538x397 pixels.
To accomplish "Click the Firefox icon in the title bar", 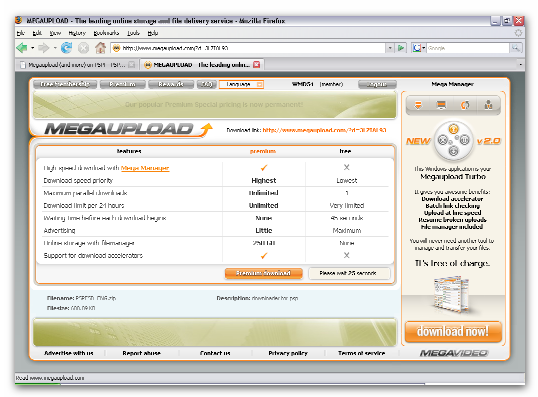I will click(19, 21).
